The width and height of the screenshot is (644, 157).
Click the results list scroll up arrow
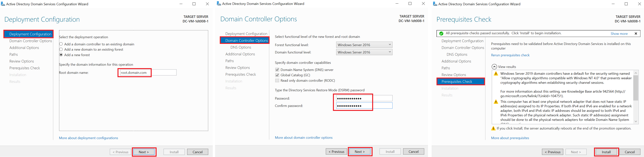tap(636, 73)
